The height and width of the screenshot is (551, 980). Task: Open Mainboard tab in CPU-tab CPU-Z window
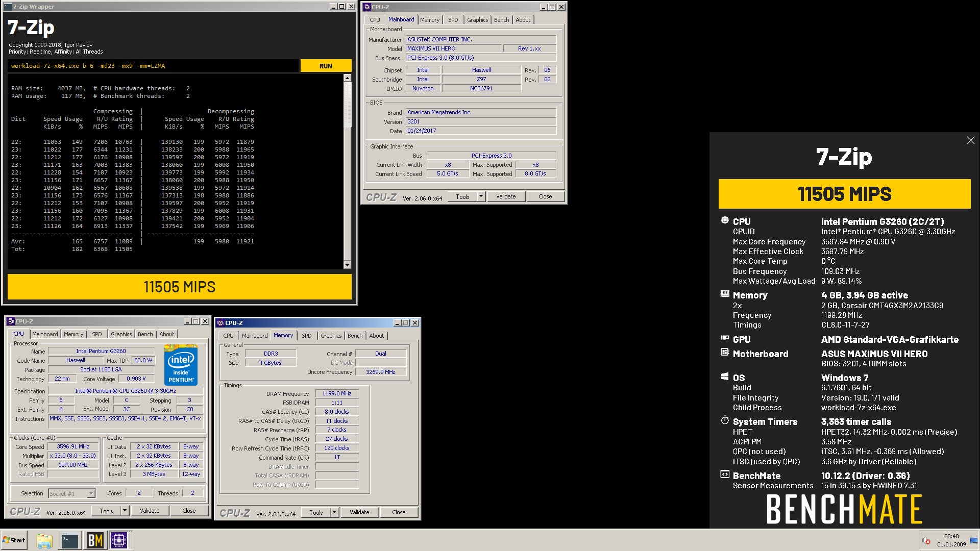pos(45,334)
